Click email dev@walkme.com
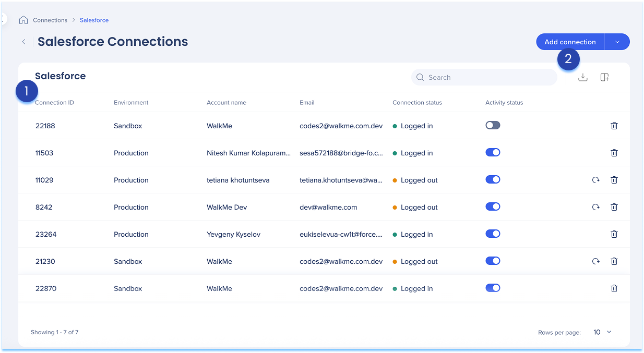The image size is (644, 353). pyautogui.click(x=328, y=207)
